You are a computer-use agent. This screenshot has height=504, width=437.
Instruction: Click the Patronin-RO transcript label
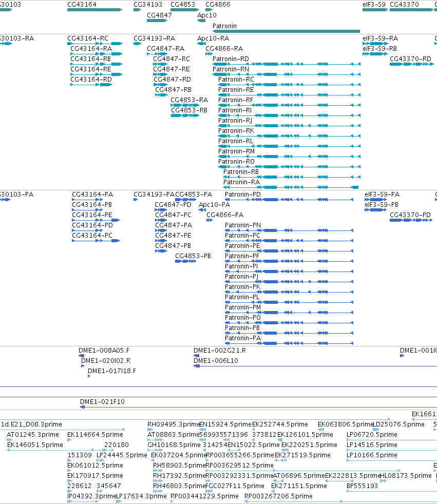point(236,162)
